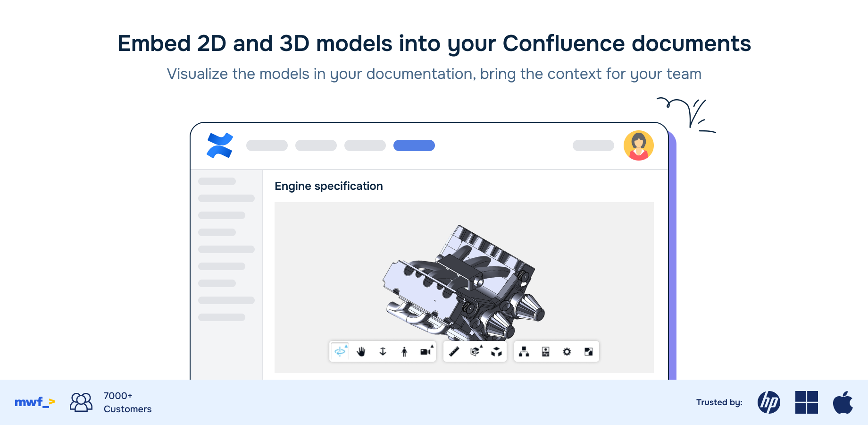The width and height of the screenshot is (868, 425).
Task: Click the Explode model icon
Action: tap(496, 351)
